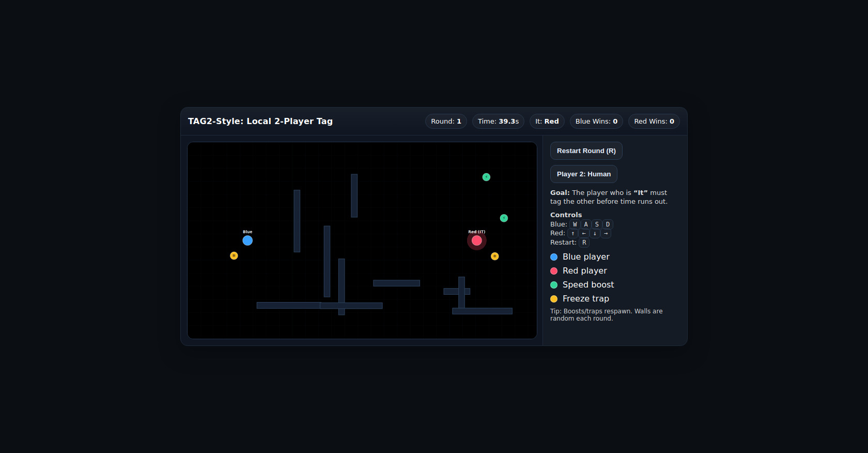Click the freeze trap near the red player
The image size is (868, 453).
point(494,256)
